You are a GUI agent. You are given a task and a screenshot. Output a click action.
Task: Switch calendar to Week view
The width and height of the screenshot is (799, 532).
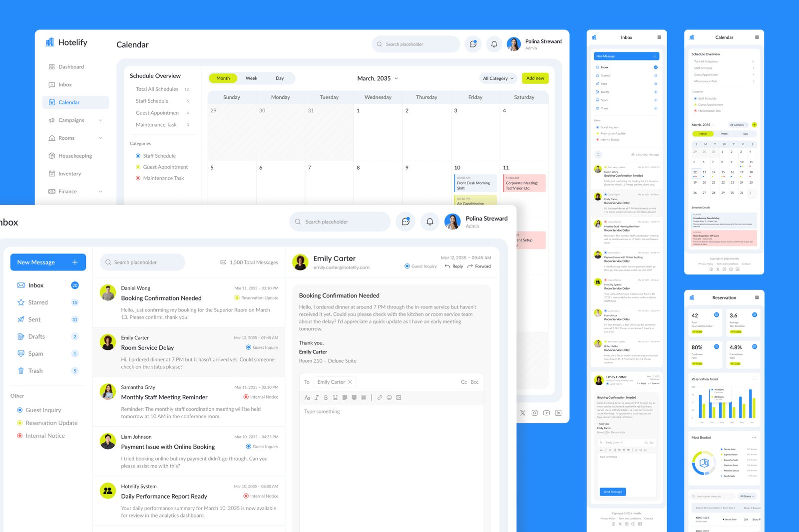251,78
